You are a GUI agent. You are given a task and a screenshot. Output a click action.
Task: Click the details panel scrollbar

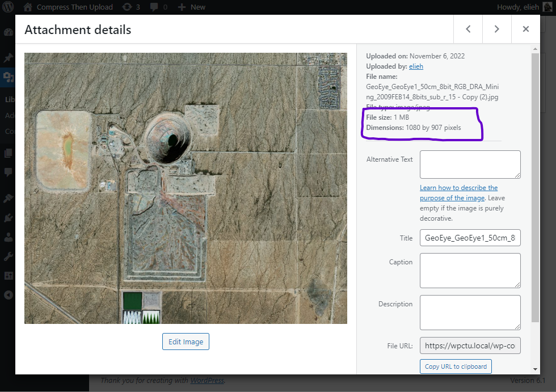(535, 188)
